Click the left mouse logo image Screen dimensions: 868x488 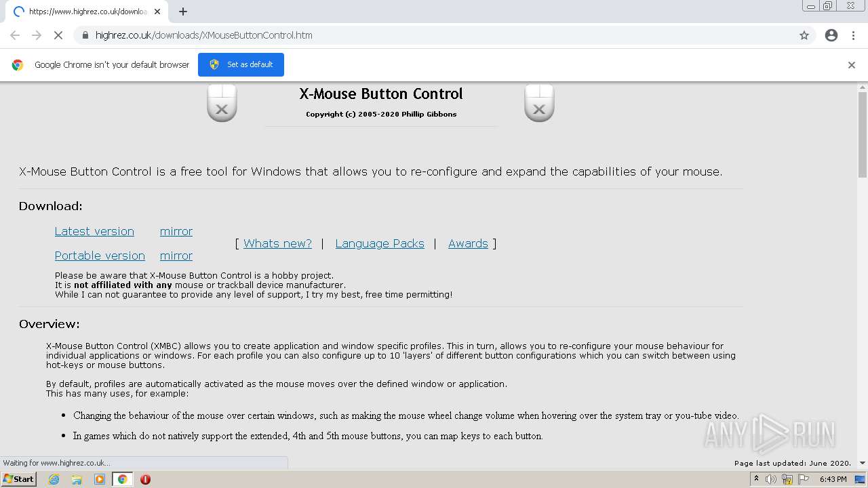(x=222, y=103)
